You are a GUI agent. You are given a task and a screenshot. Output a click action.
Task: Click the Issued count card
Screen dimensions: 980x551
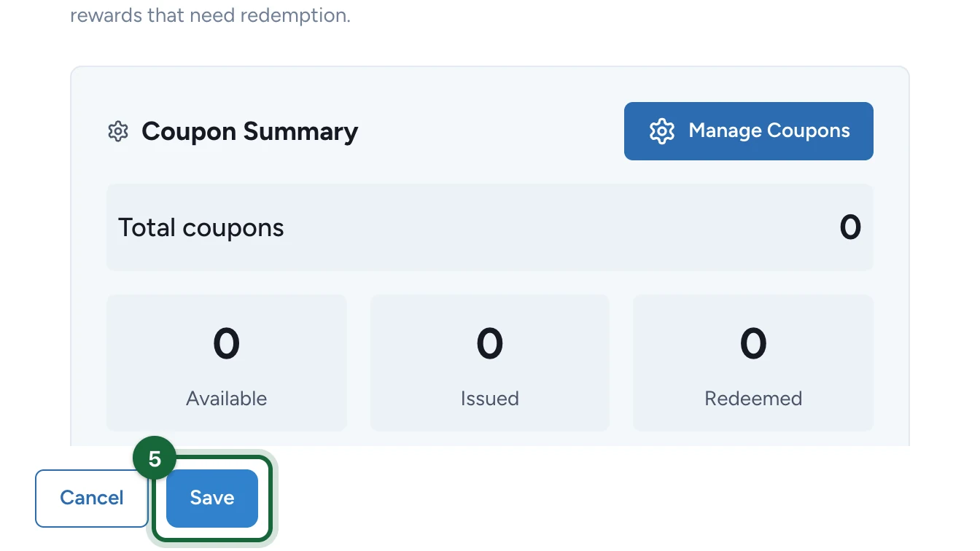coord(490,363)
